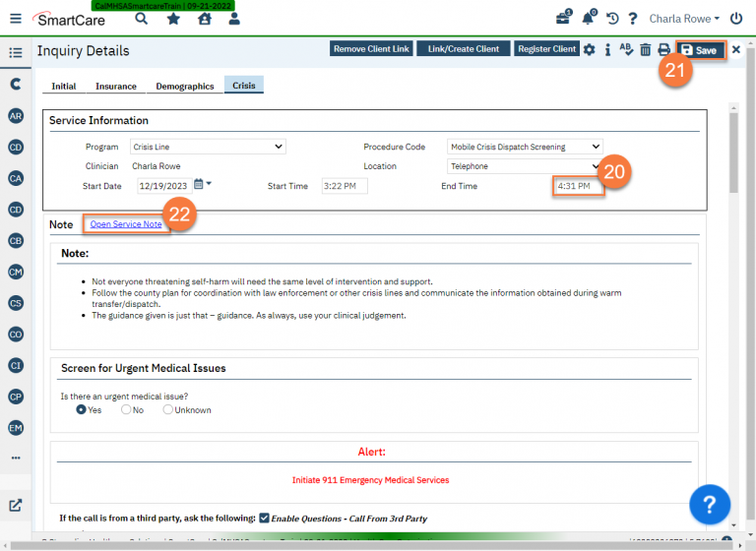Click the Register Client button
This screenshot has width=756, height=551.
tap(546, 49)
